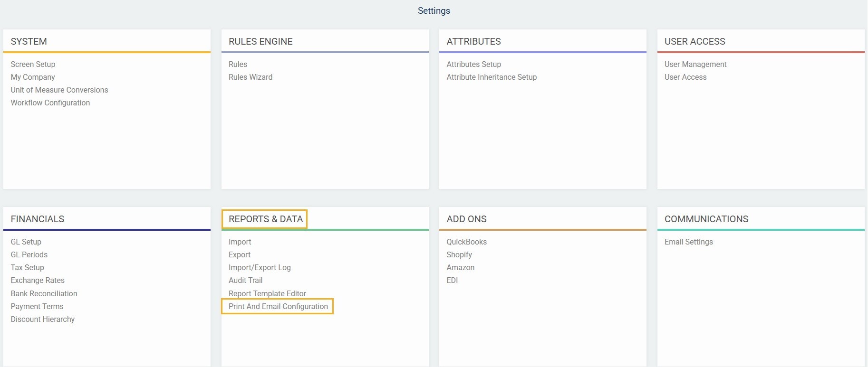The width and height of the screenshot is (868, 367).
Task: Open User Management settings
Action: 695,64
